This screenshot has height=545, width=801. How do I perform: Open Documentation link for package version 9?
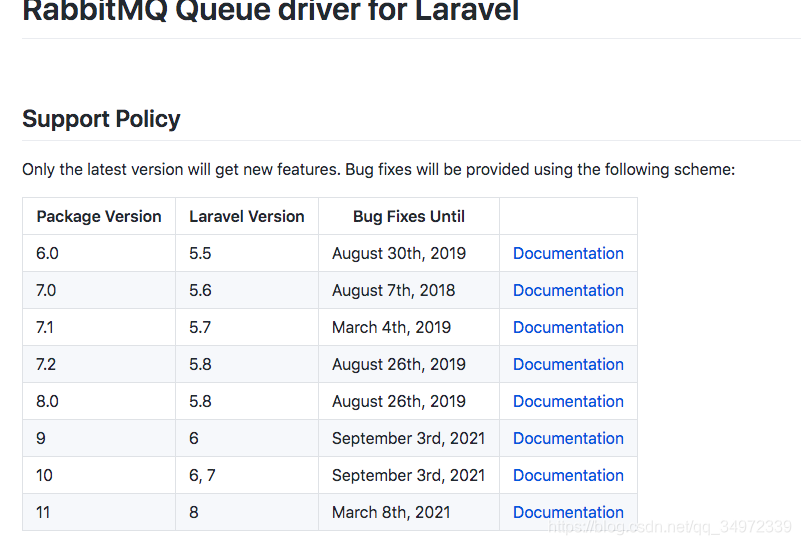(568, 438)
